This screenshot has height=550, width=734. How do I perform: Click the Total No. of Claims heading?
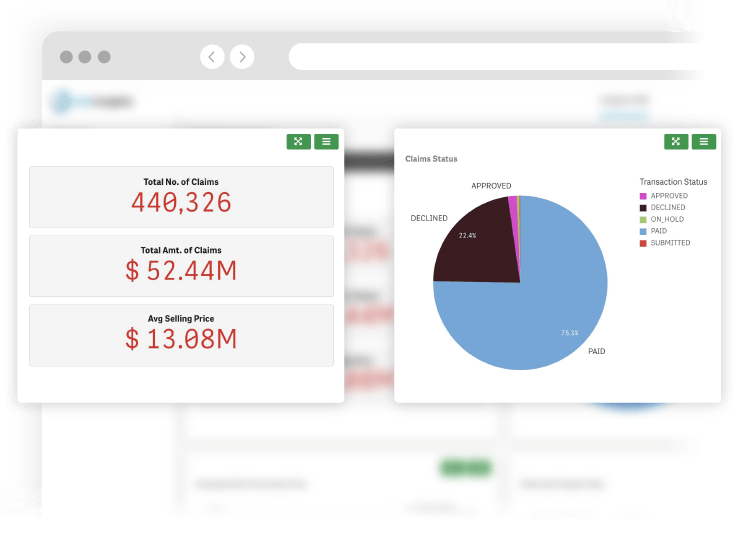[x=181, y=182]
